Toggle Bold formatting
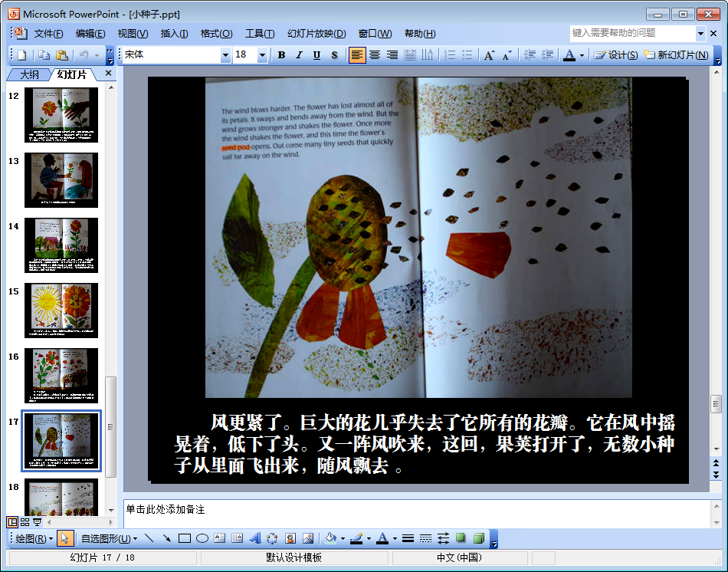This screenshot has width=728, height=572. 281,55
